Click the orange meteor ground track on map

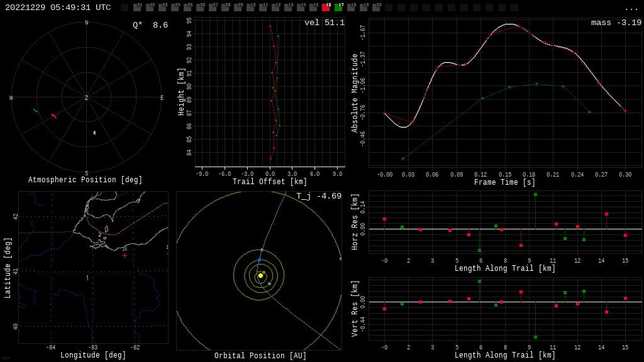coord(87,278)
